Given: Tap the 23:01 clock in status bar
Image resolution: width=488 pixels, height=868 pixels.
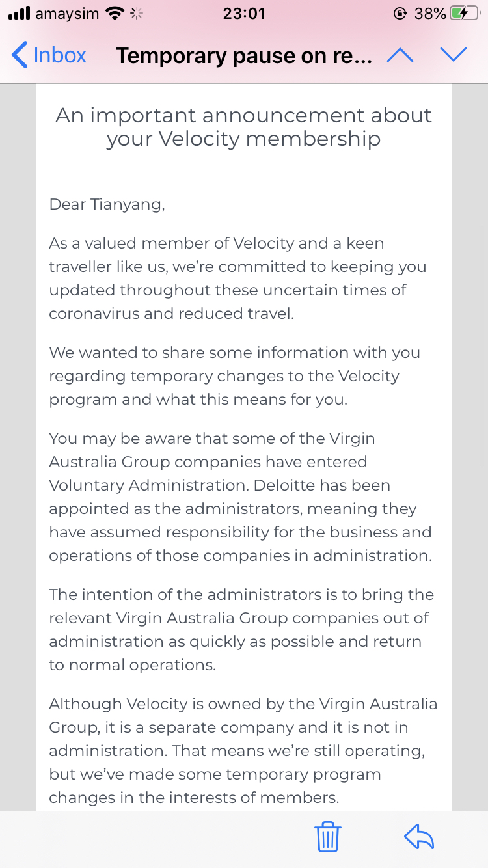Looking at the screenshot, I should click(x=243, y=13).
